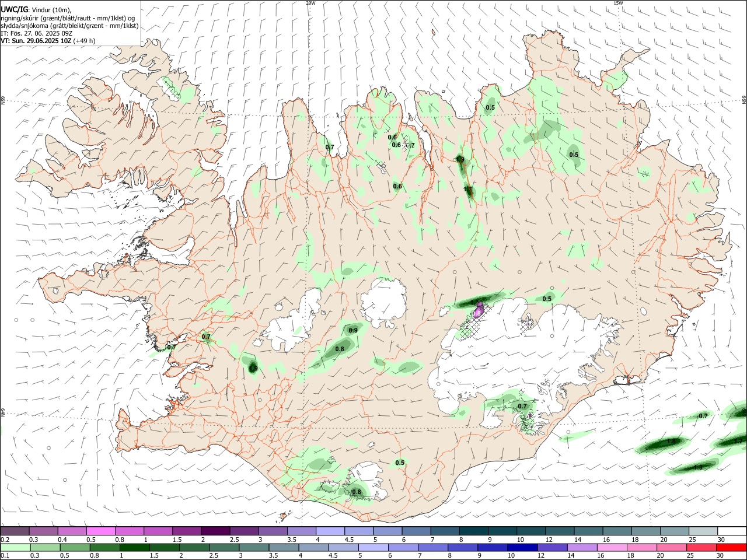Pick the deep blue 10 rain legend swatch

click(522, 547)
